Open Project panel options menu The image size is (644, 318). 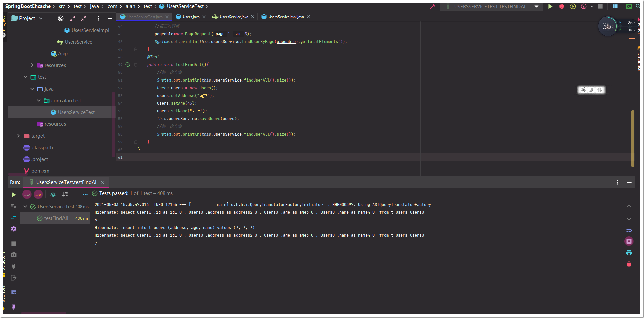pyautogui.click(x=98, y=18)
